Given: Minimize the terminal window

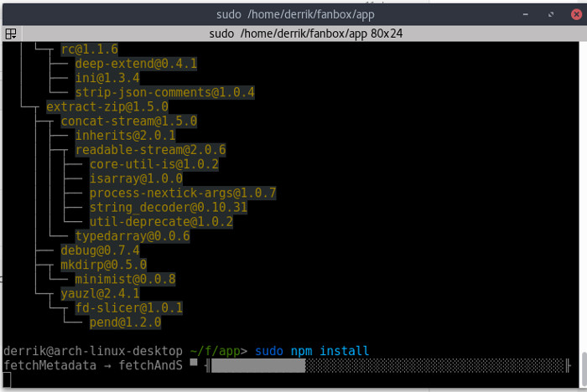Looking at the screenshot, I should (526, 14).
